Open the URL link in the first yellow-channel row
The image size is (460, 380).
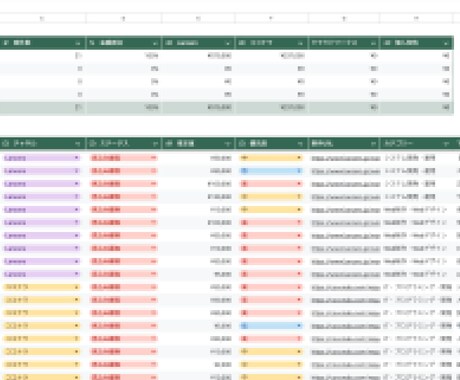(346, 287)
